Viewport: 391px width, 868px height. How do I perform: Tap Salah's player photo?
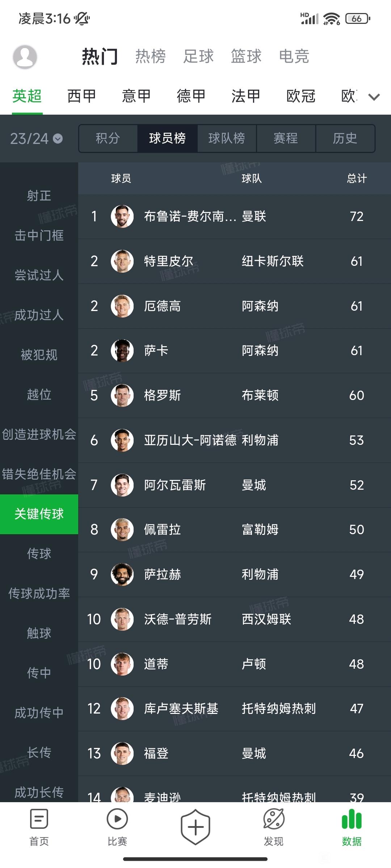point(122,574)
